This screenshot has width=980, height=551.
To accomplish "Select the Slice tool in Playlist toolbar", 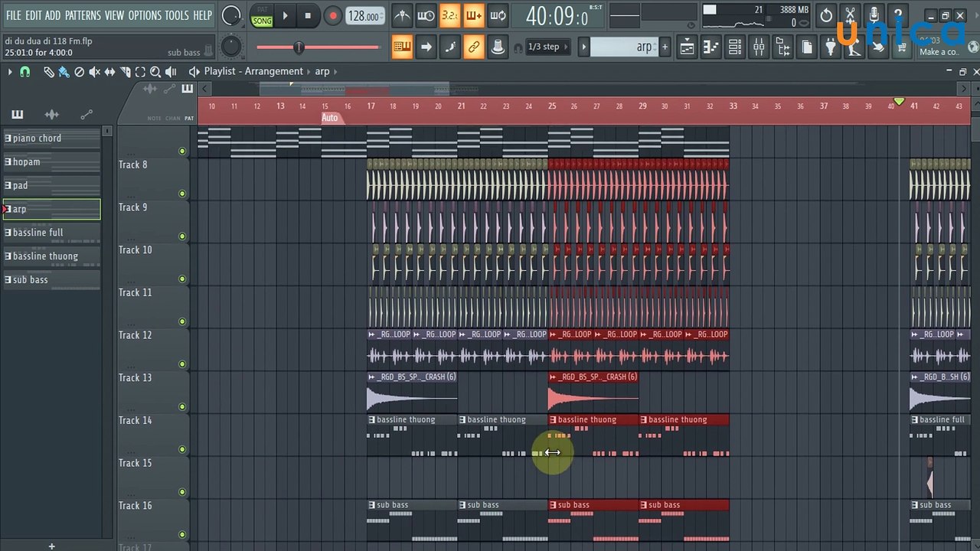I will click(125, 72).
